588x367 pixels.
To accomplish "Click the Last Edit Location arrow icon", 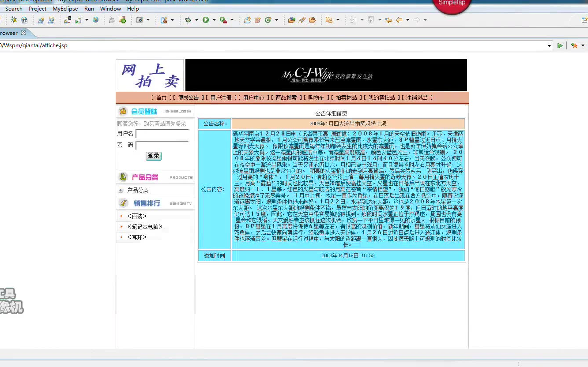I will [388, 20].
